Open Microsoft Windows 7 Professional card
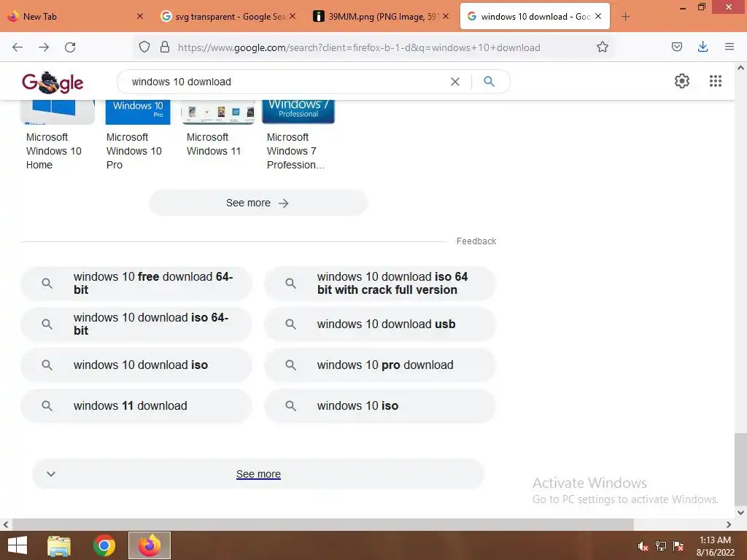Viewport: 747px width, 560px height. pos(298,136)
